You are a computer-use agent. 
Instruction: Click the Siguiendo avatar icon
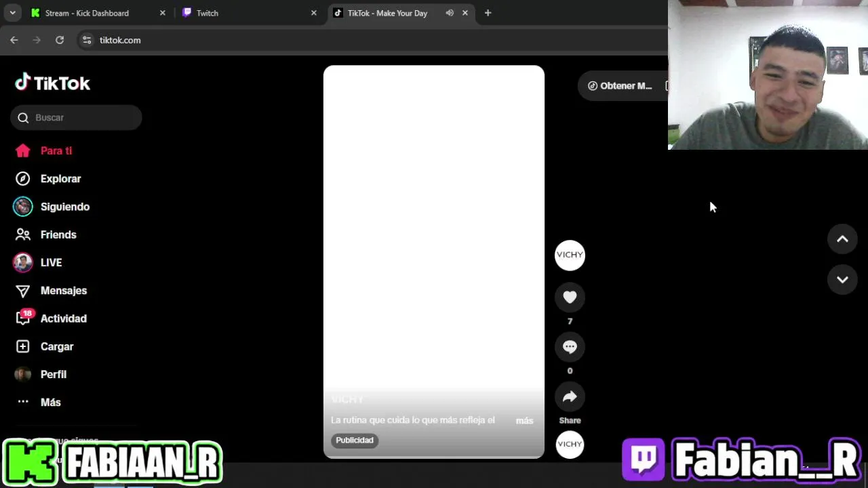tap(23, 207)
